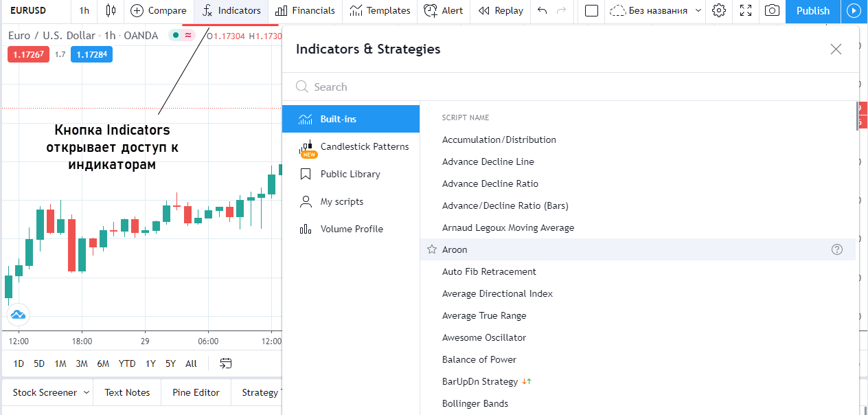Open the Public Library section
This screenshot has height=415, width=868.
350,174
